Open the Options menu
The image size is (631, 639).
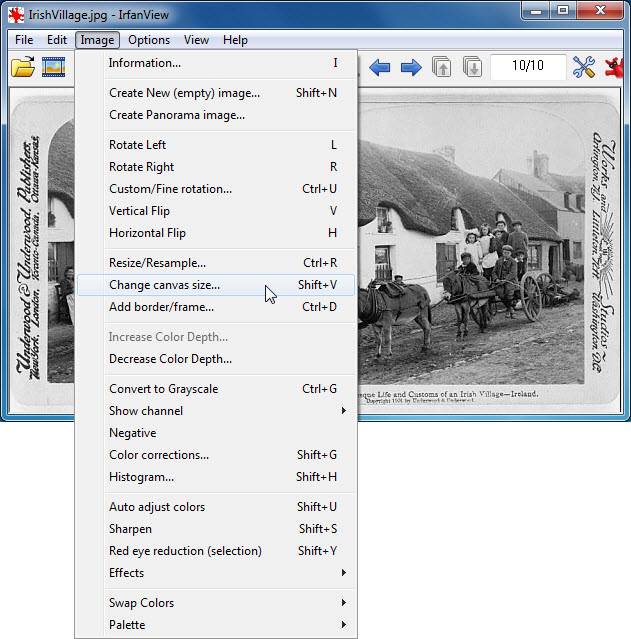pos(149,40)
